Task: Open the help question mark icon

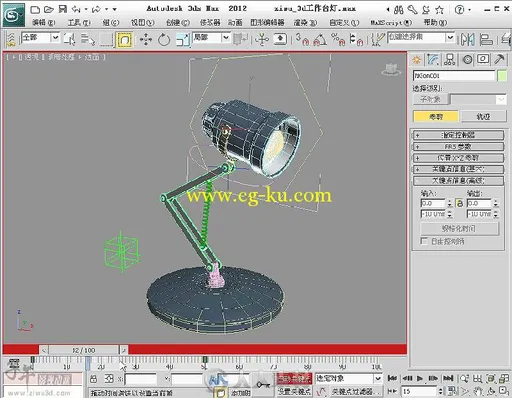Action: coord(459,10)
